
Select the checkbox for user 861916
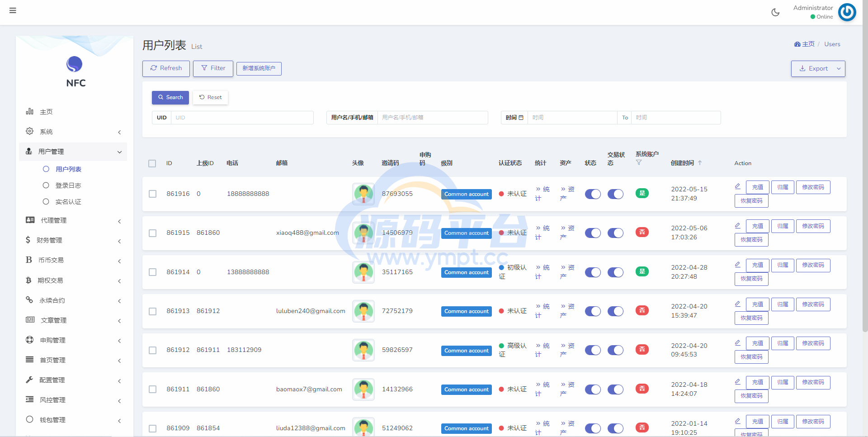click(153, 194)
